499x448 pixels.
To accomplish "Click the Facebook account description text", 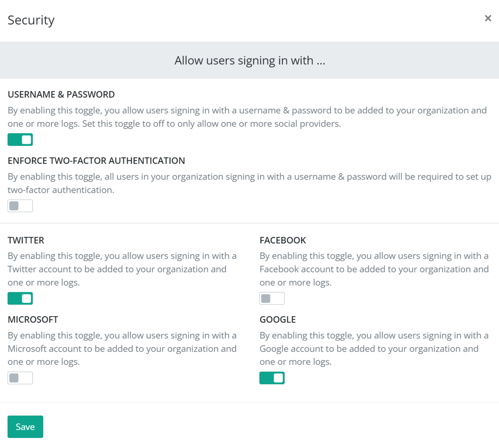I will tap(374, 269).
